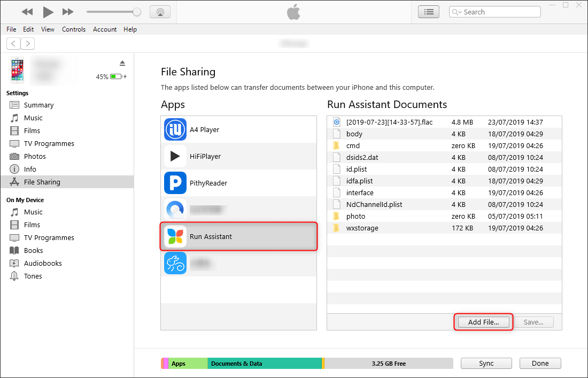Open the Help menu
This screenshot has height=378, width=588.
[130, 29]
